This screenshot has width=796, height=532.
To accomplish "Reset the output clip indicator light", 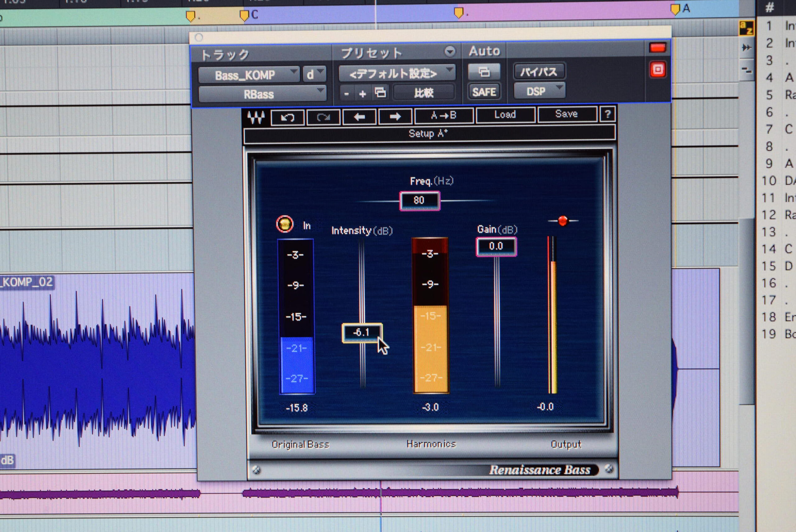I will click(x=562, y=220).
